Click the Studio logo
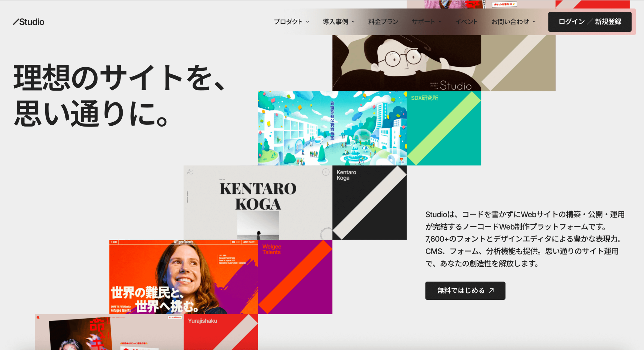The height and width of the screenshot is (350, 644). 29,22
